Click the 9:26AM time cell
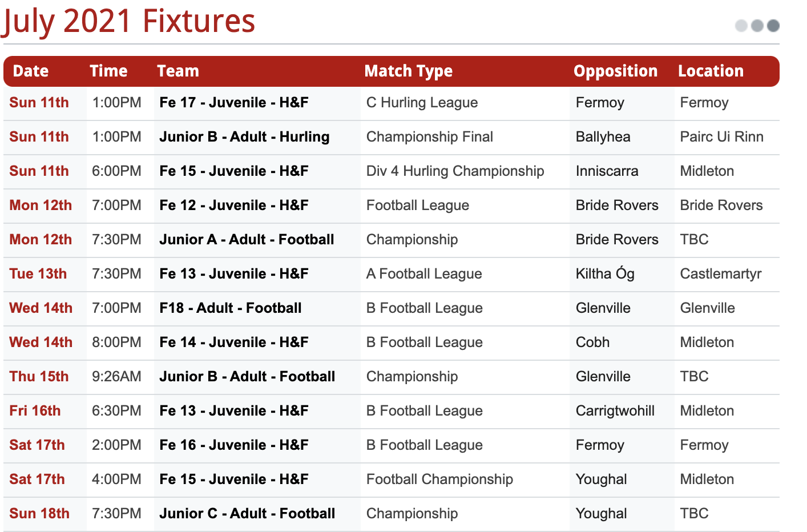 (116, 377)
